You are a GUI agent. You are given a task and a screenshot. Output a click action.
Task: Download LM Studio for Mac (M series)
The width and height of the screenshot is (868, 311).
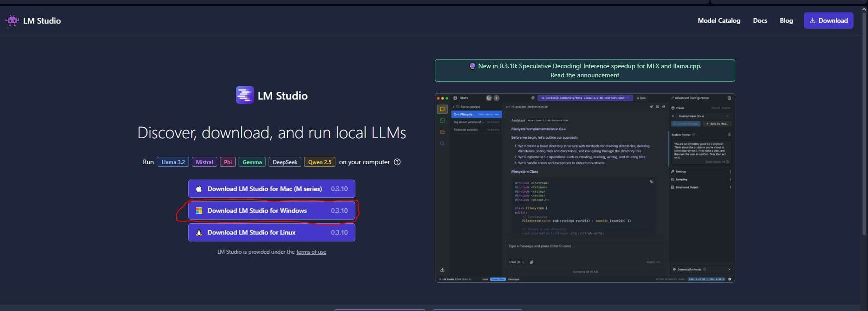tap(272, 189)
